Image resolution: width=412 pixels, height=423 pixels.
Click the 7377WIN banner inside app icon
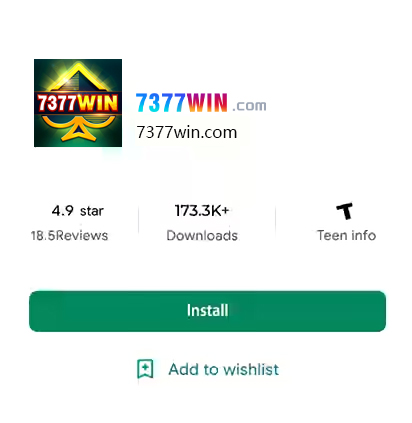pos(78,103)
